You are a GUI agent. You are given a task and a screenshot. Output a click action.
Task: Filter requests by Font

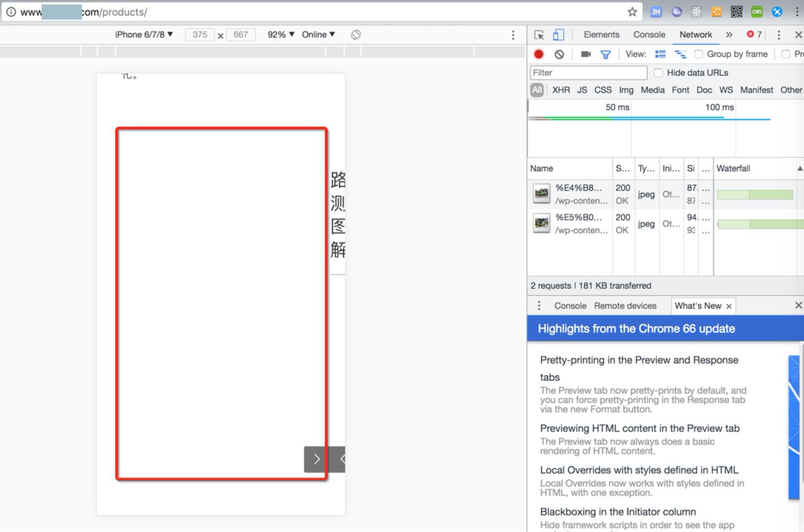point(680,90)
